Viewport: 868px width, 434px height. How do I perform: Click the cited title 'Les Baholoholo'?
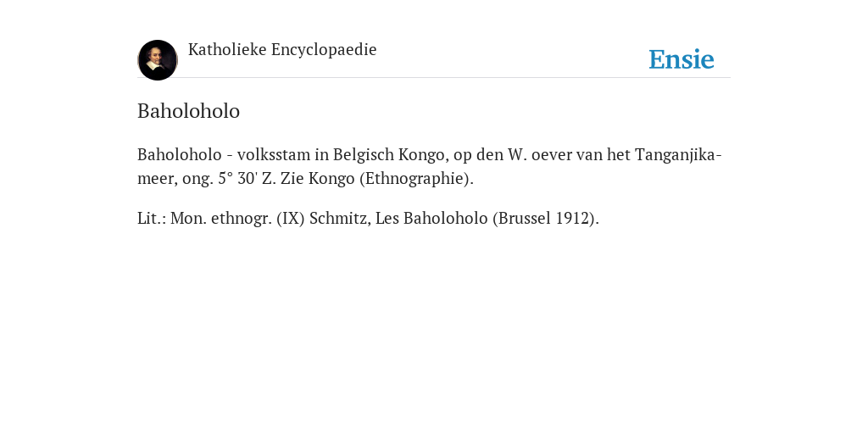(x=431, y=219)
